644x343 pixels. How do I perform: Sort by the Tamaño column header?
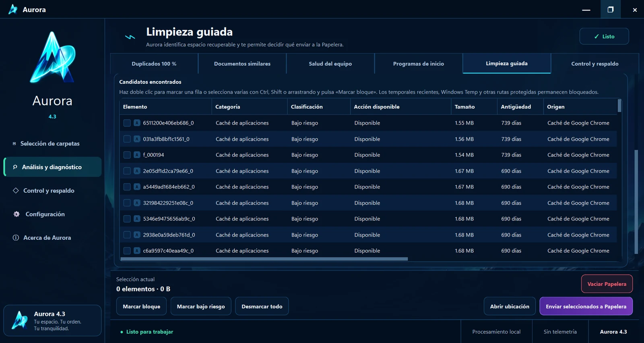pos(474,107)
